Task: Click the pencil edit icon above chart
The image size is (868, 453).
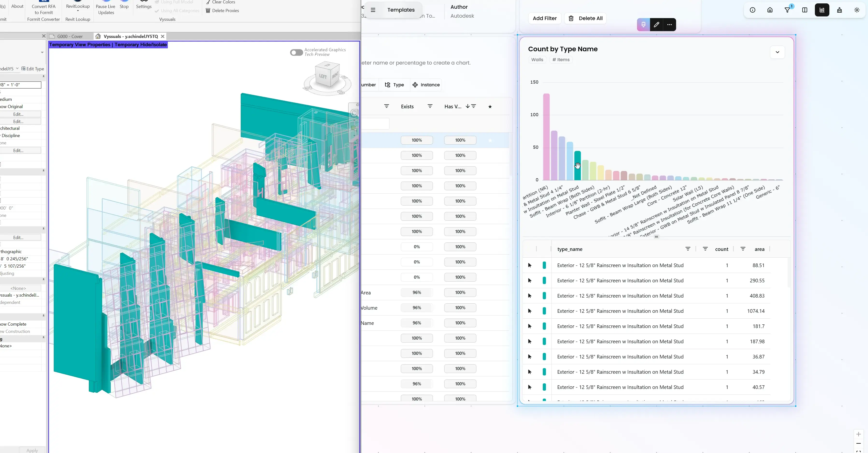Action: click(656, 25)
